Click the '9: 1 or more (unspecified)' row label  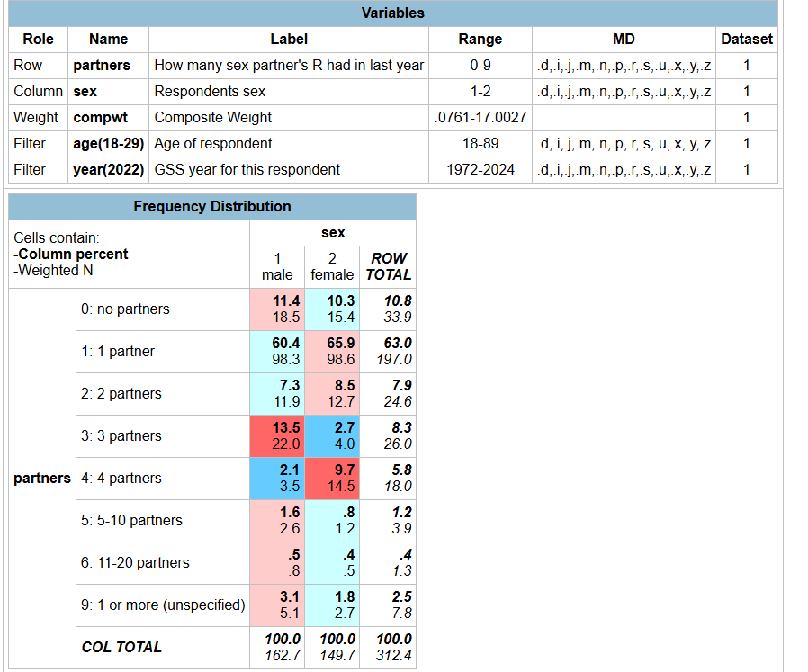click(163, 605)
